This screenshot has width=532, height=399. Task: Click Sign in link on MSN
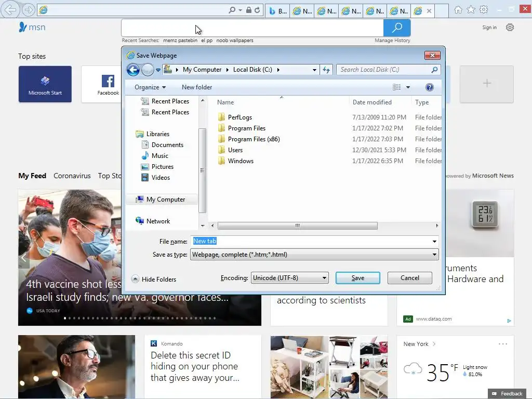point(489,28)
